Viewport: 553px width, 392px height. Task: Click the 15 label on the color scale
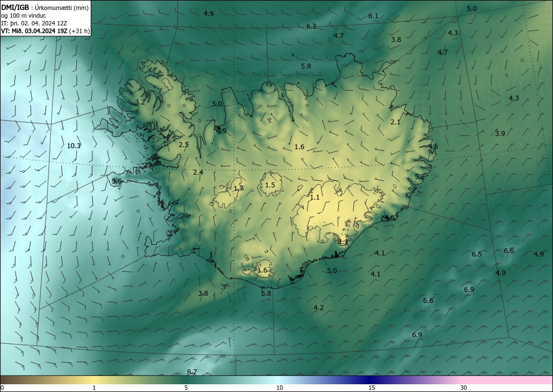pyautogui.click(x=372, y=388)
